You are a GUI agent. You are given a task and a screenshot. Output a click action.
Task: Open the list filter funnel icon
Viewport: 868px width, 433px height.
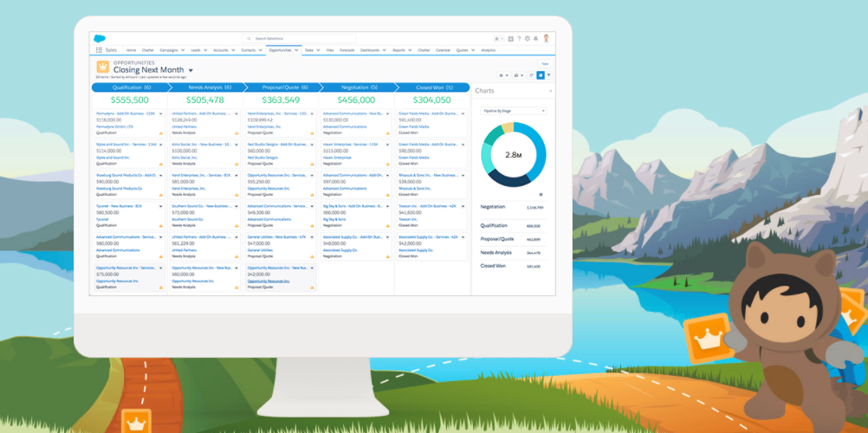[x=549, y=75]
